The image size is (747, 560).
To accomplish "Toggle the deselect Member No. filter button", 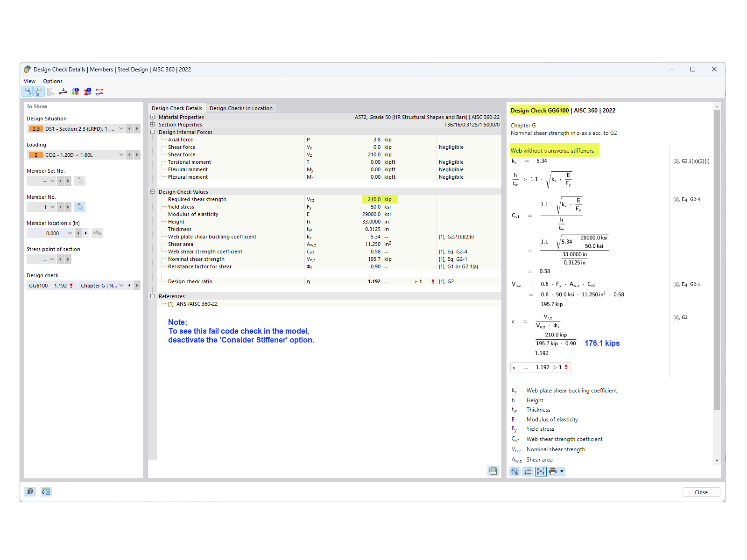I will point(79,207).
